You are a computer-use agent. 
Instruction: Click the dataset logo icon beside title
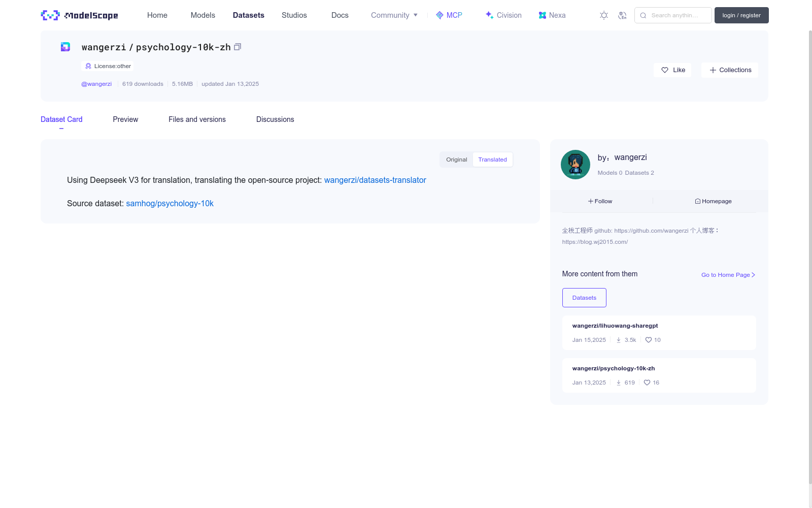point(65,47)
